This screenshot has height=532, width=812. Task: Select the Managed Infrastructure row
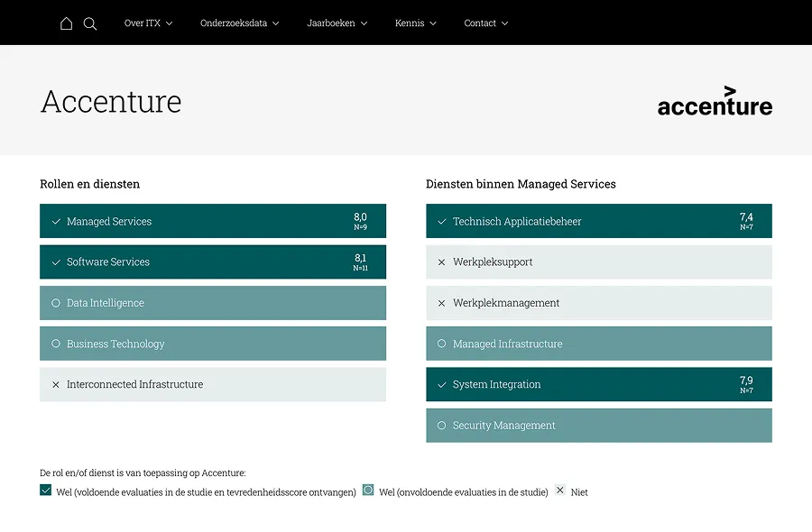599,344
